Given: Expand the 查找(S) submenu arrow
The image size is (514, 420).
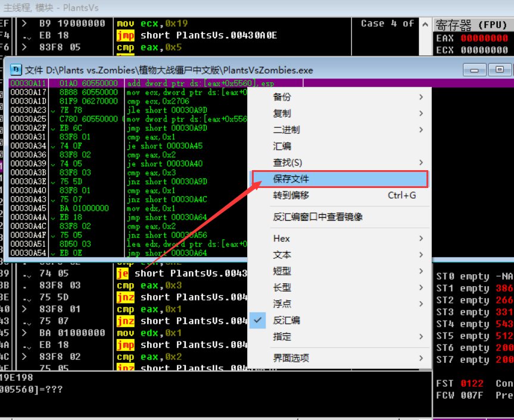Looking at the screenshot, I should [x=421, y=162].
